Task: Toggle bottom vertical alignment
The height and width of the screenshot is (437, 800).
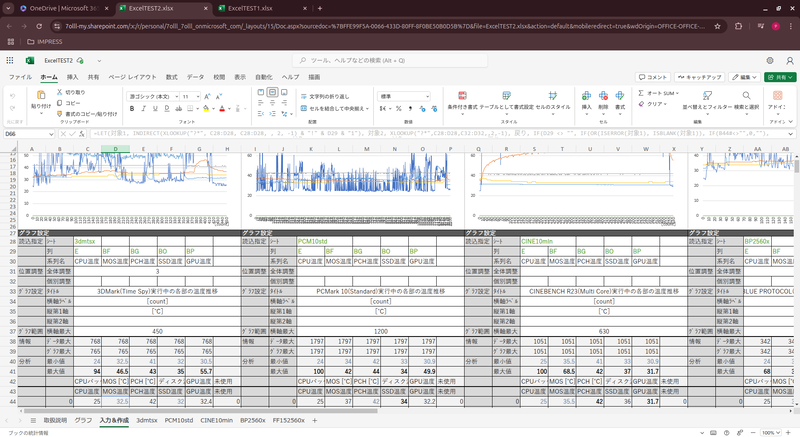Action: (x=284, y=92)
